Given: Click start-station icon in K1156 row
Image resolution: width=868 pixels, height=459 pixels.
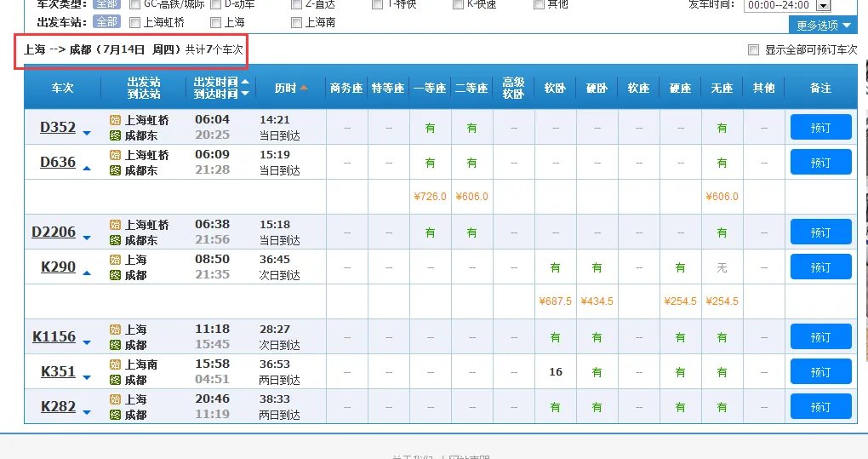Looking at the screenshot, I should point(115,330).
